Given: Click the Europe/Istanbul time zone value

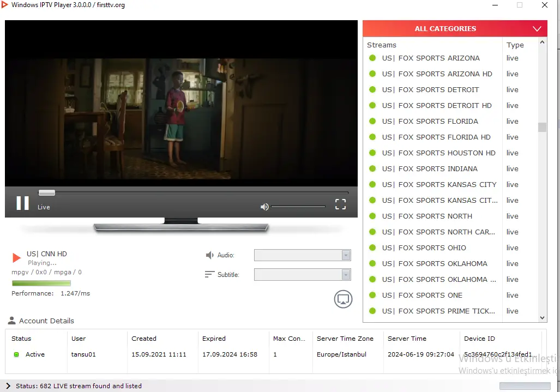Looking at the screenshot, I should 341,354.
